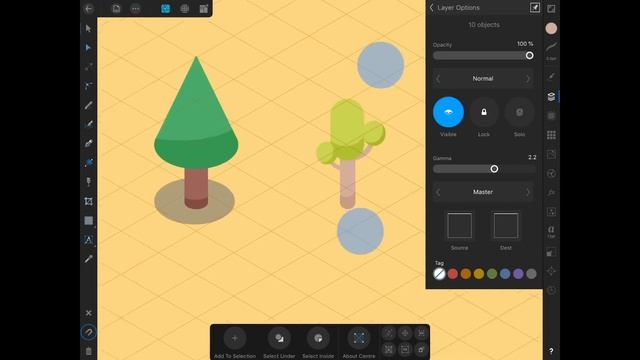This screenshot has height=360, width=640.
Task: Open the Brushes studio
Action: pyautogui.click(x=551, y=77)
